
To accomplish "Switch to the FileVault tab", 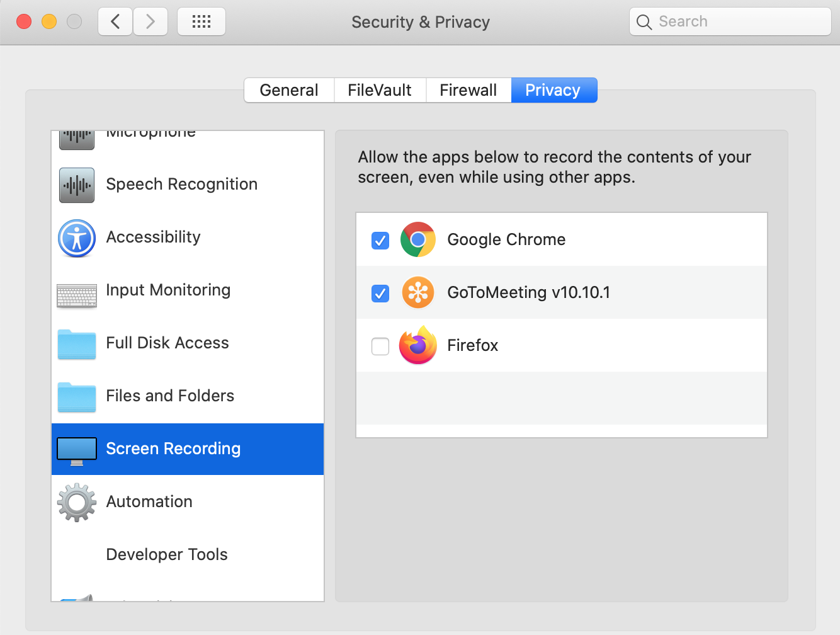I will click(380, 90).
